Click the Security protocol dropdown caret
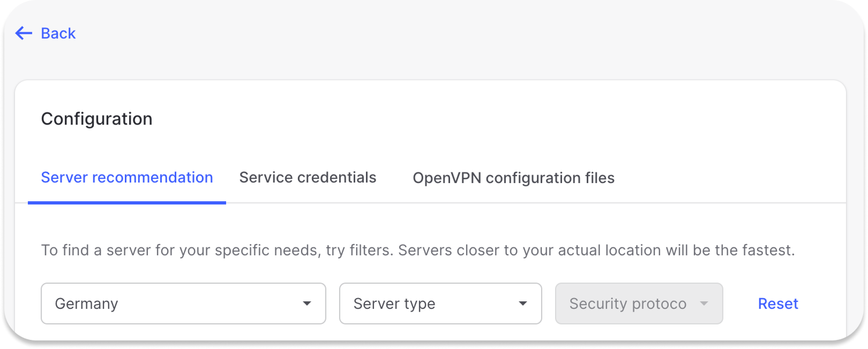 tap(704, 303)
